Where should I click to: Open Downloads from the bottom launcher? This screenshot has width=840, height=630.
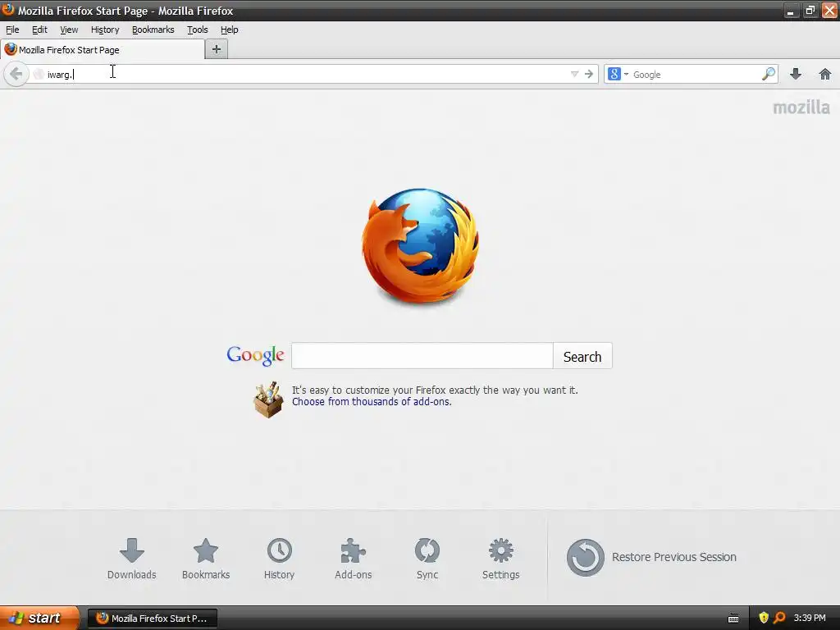click(132, 559)
